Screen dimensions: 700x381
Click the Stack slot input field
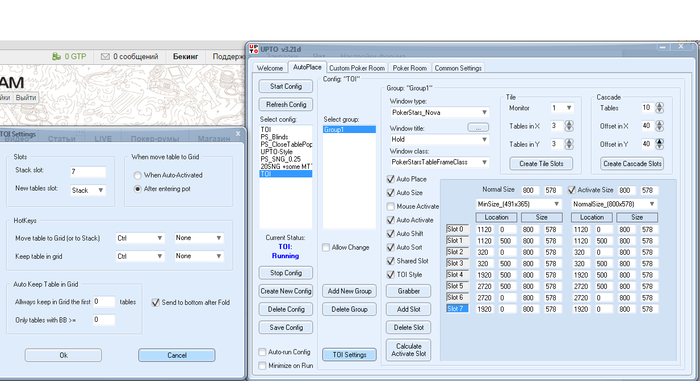click(88, 172)
